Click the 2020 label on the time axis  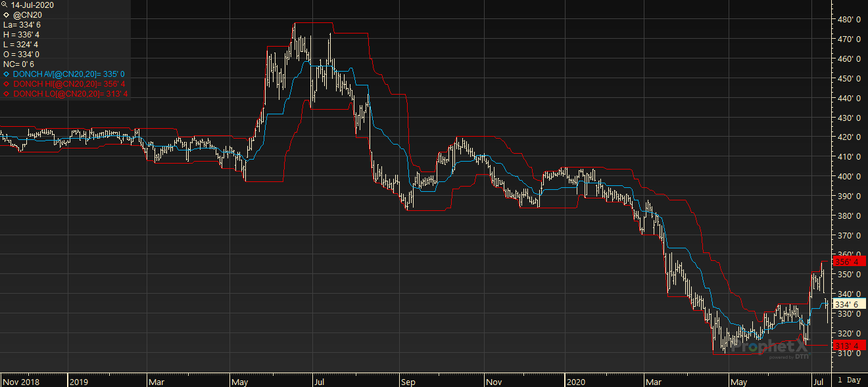point(575,381)
